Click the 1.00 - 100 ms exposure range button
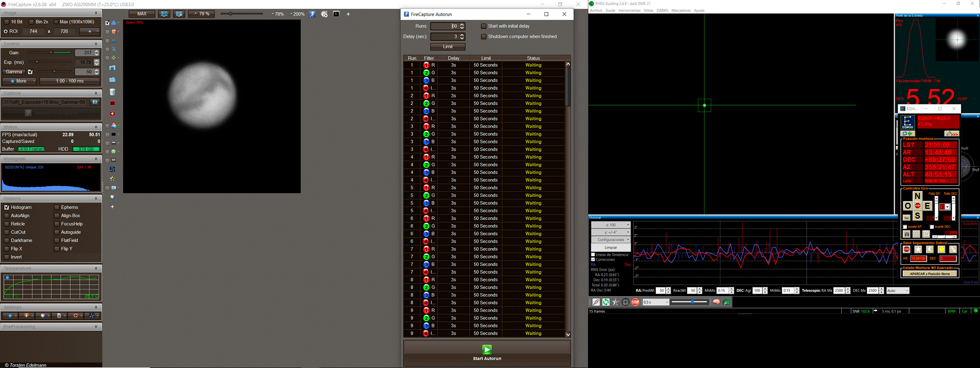This screenshot has height=368, width=980. pyautogui.click(x=70, y=81)
